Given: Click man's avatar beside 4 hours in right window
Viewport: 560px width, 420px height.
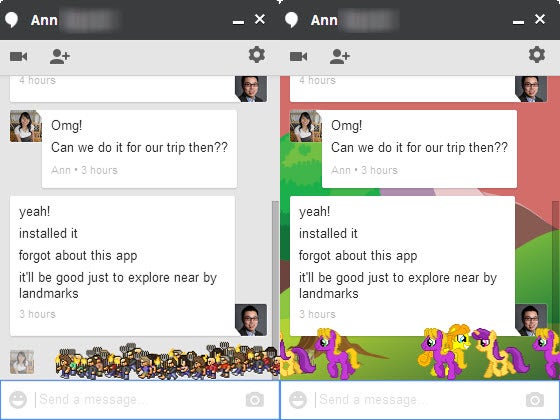Looking at the screenshot, I should [x=531, y=89].
